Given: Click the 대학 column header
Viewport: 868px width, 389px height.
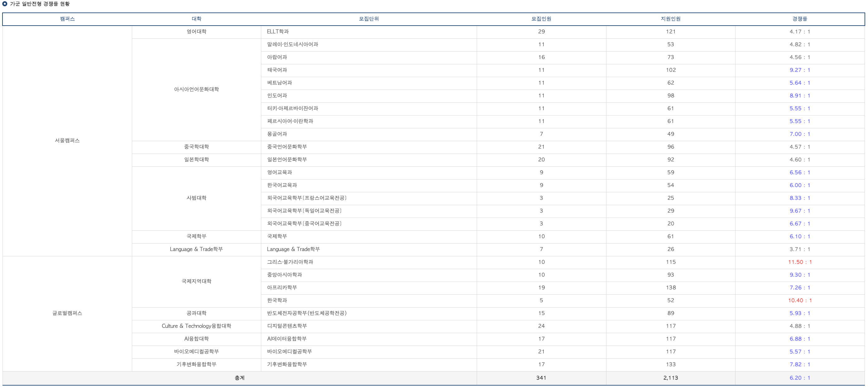Looking at the screenshot, I should (196, 19).
